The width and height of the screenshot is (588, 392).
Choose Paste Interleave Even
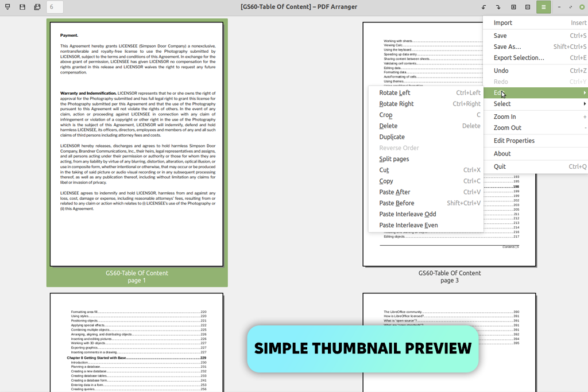[x=426, y=225]
